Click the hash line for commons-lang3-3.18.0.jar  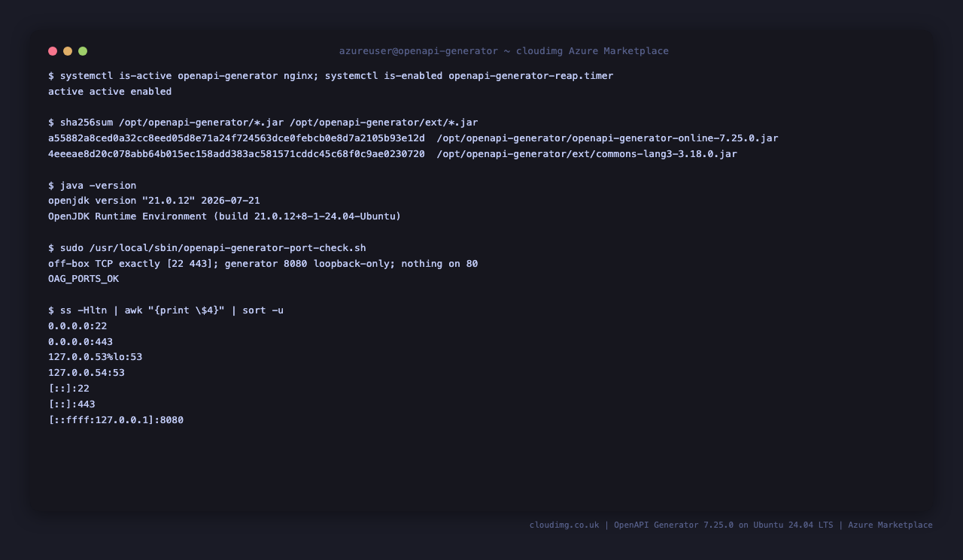[x=393, y=154]
